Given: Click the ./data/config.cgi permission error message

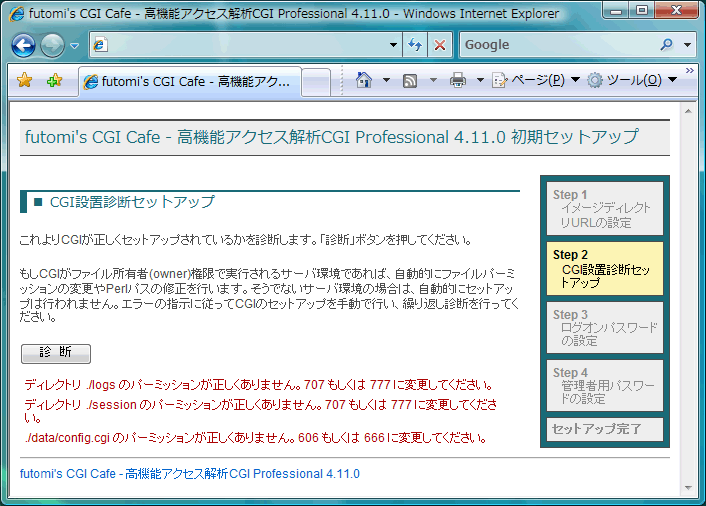Looking at the screenshot, I should [x=256, y=438].
